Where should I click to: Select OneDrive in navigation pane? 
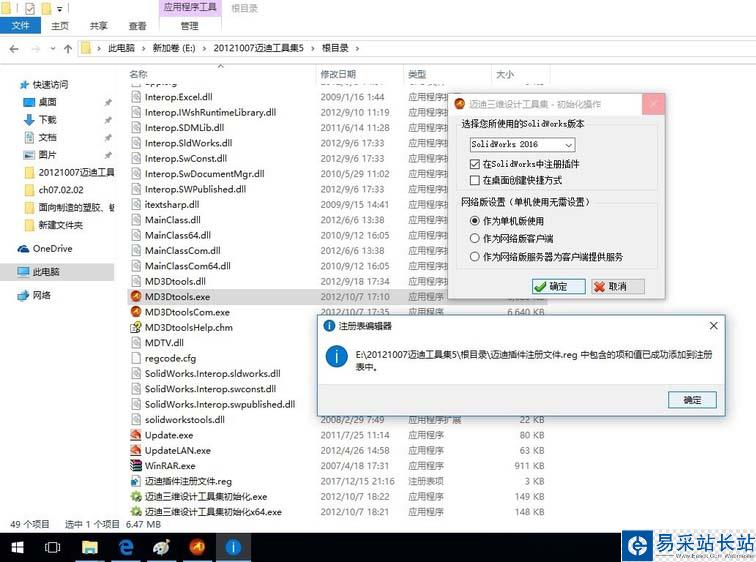52,249
